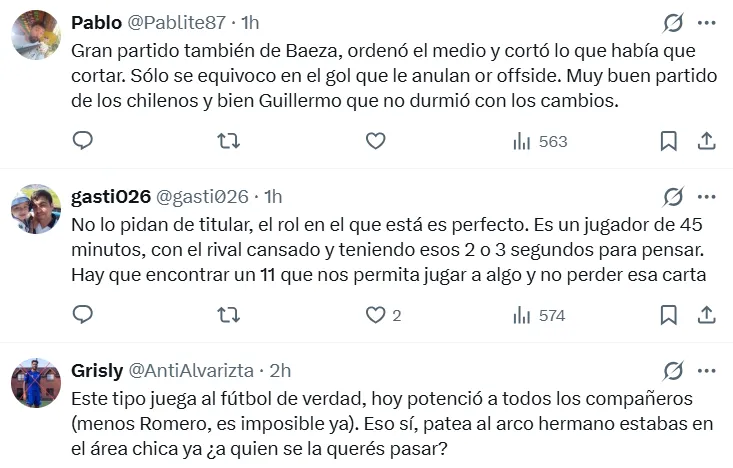The width and height of the screenshot is (733, 468).
Task: View analytics showing 574 views
Action: click(x=539, y=316)
